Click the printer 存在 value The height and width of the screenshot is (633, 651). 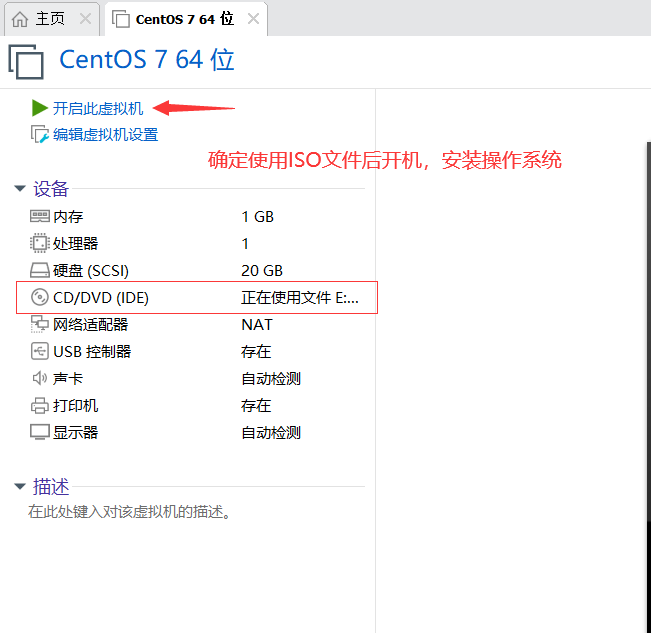pos(256,405)
